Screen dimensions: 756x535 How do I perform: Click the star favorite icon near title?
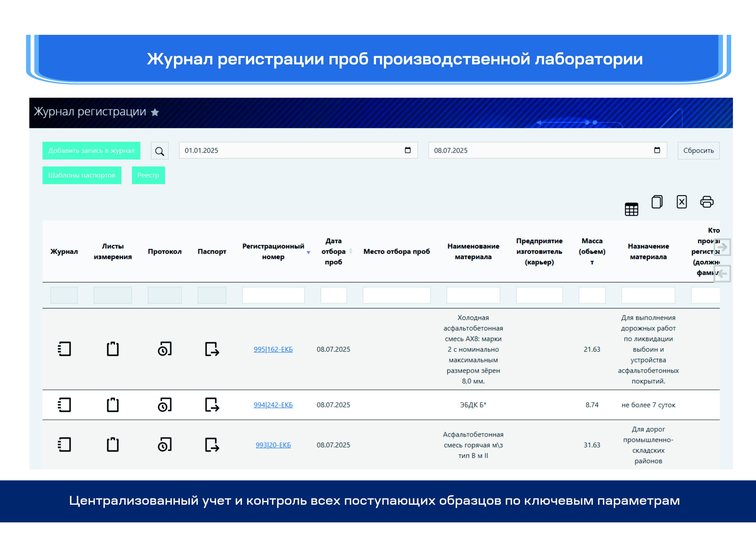tap(155, 113)
